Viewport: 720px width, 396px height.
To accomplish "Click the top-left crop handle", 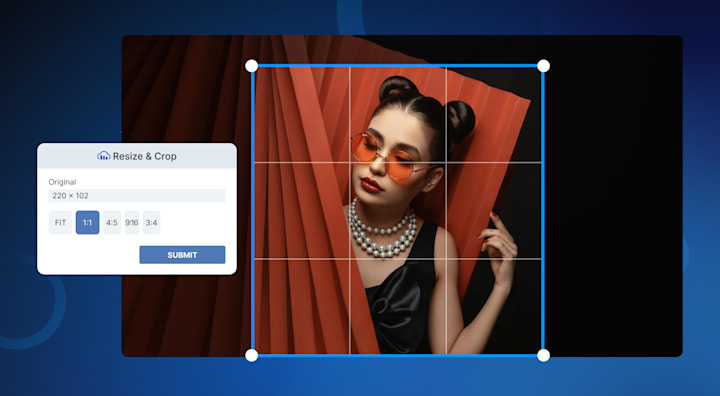I will click(252, 66).
